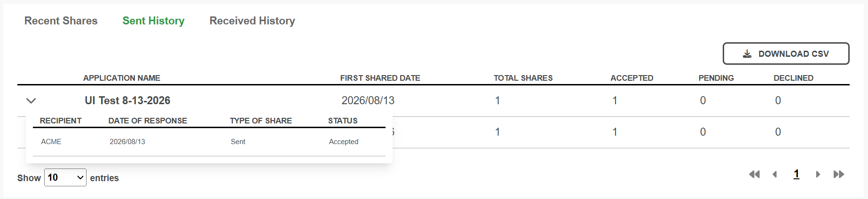The height and width of the screenshot is (199, 868).
Task: Click the Pending column header
Action: pyautogui.click(x=716, y=78)
